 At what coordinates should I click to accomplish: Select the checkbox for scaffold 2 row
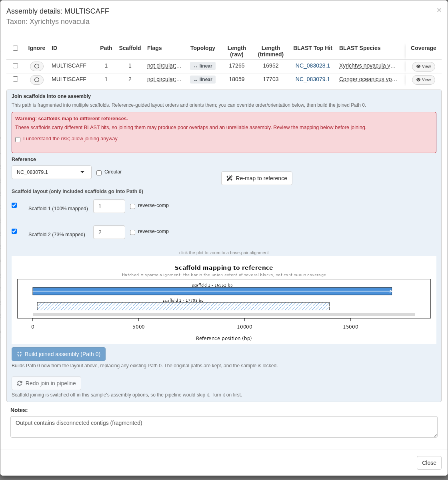[x=16, y=79]
